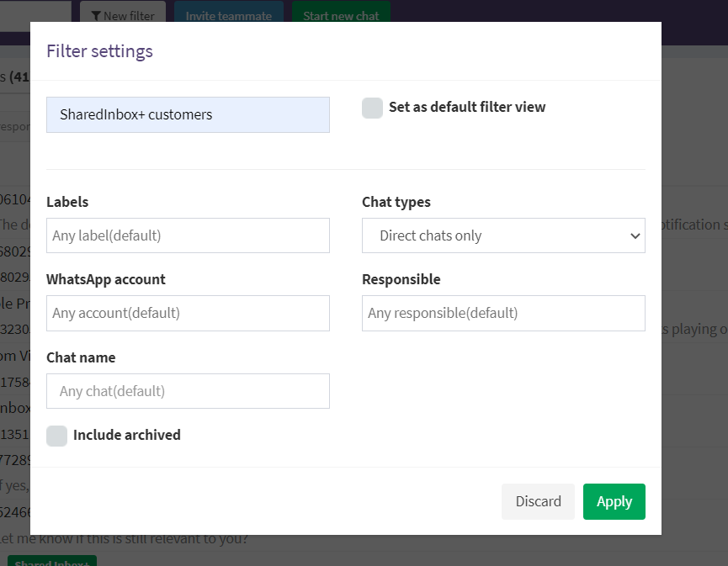Discard the filter changes
This screenshot has height=566, width=728.
pos(538,501)
